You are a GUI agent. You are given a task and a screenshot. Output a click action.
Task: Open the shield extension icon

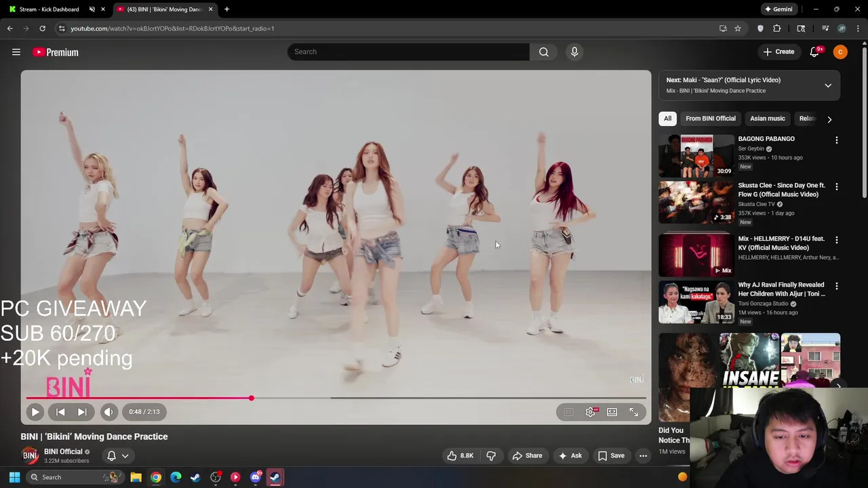click(x=760, y=28)
